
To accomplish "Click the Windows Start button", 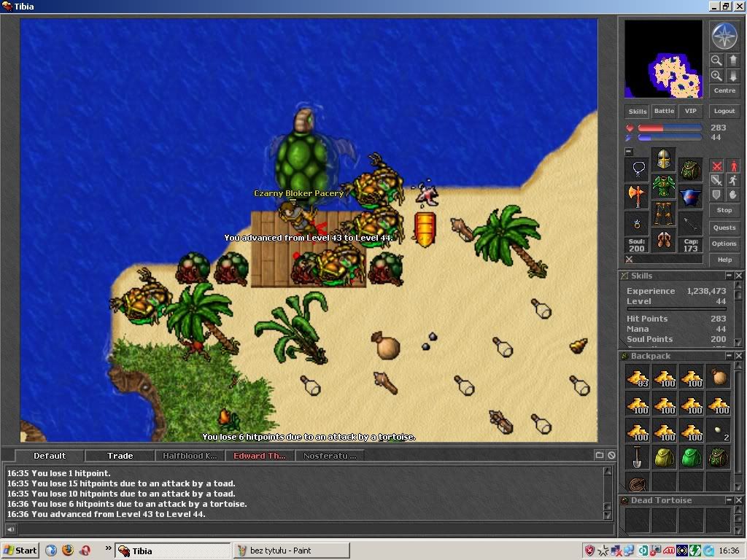I will (x=20, y=551).
